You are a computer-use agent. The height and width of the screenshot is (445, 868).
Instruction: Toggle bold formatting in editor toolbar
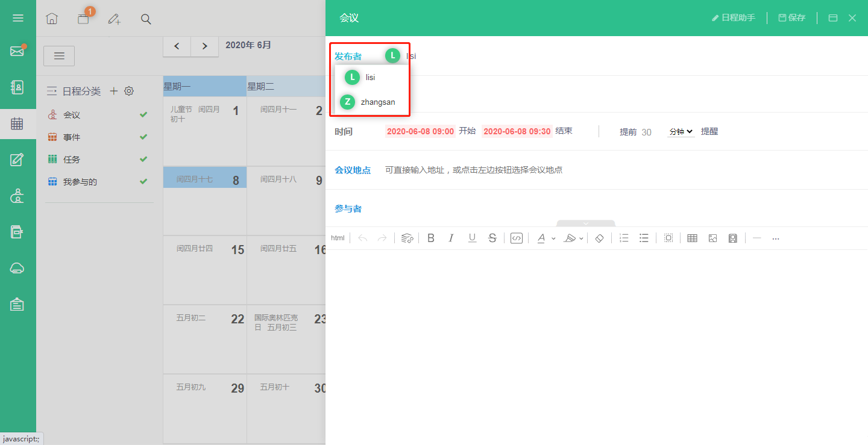431,238
